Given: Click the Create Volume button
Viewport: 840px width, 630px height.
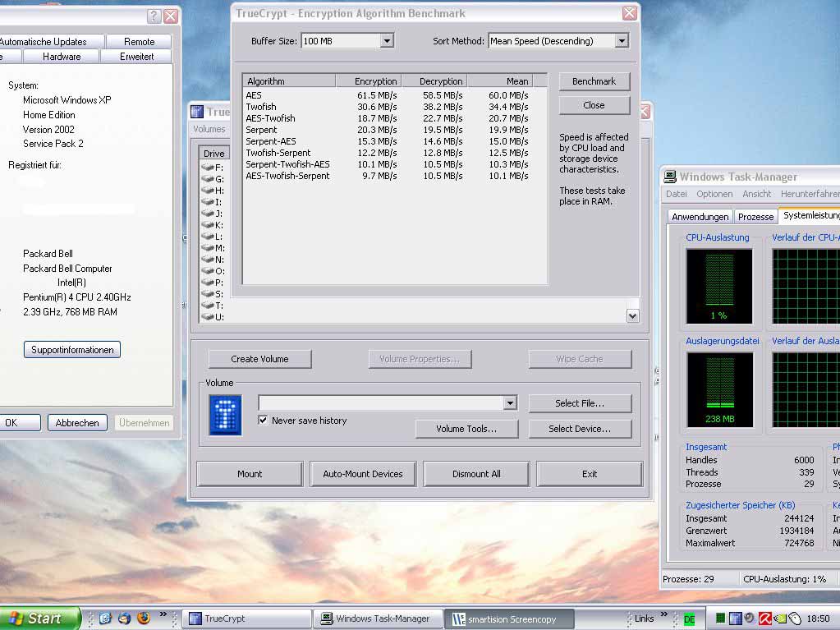Looking at the screenshot, I should click(259, 359).
